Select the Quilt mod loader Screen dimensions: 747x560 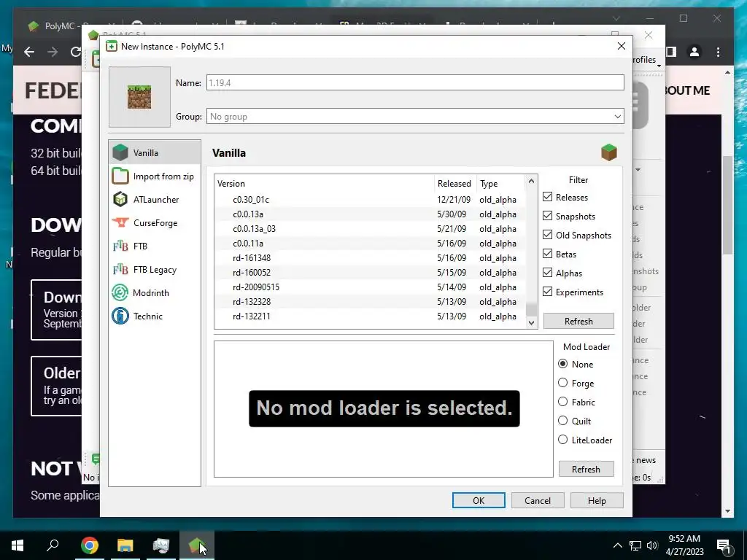(x=563, y=421)
